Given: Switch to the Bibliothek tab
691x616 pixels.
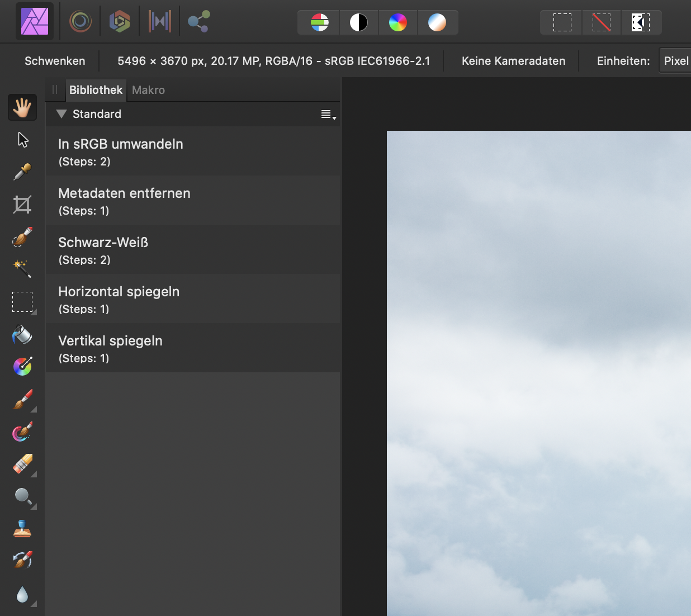Looking at the screenshot, I should [x=96, y=90].
